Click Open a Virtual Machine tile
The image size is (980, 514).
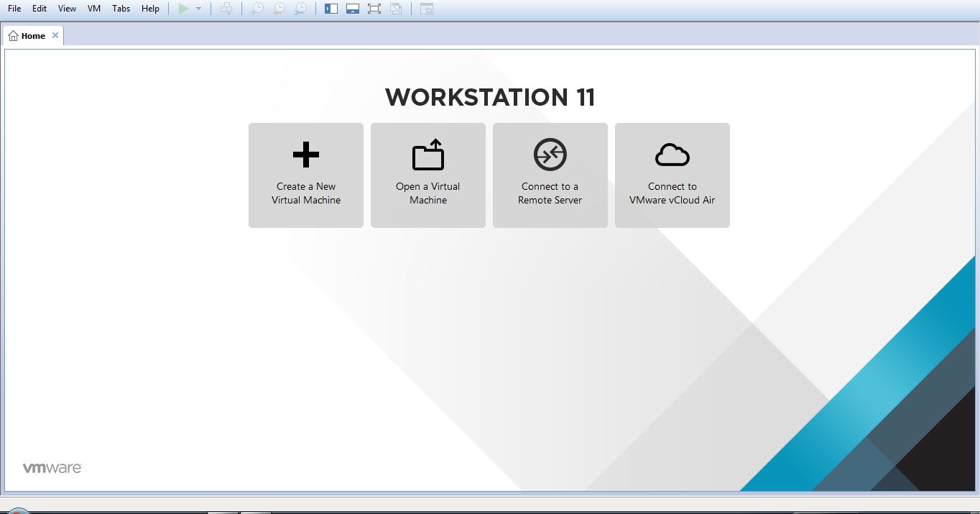click(428, 175)
